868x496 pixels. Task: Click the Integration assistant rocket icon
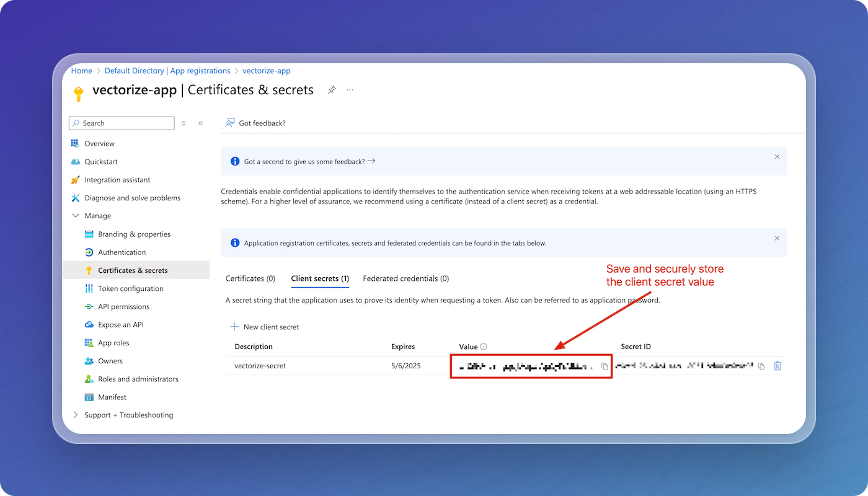pyautogui.click(x=75, y=180)
